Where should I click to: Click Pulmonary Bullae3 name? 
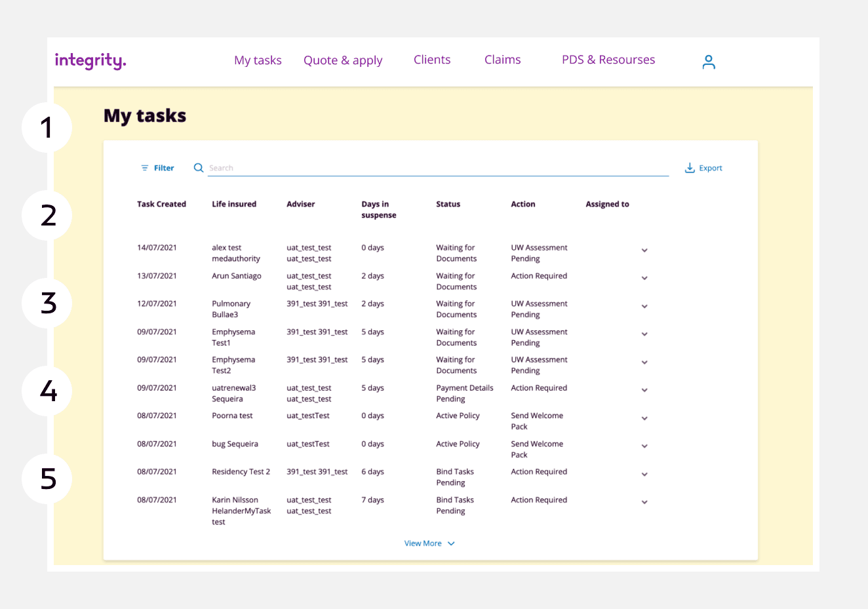click(x=231, y=309)
